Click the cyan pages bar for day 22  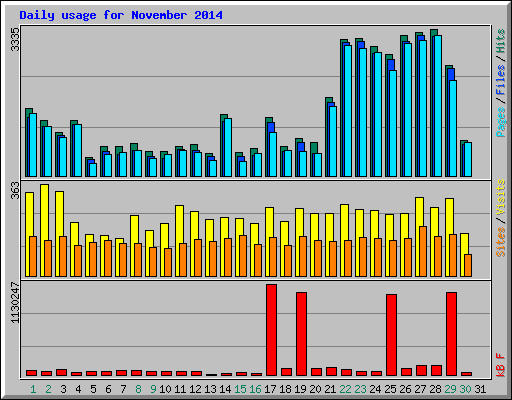coord(348,111)
